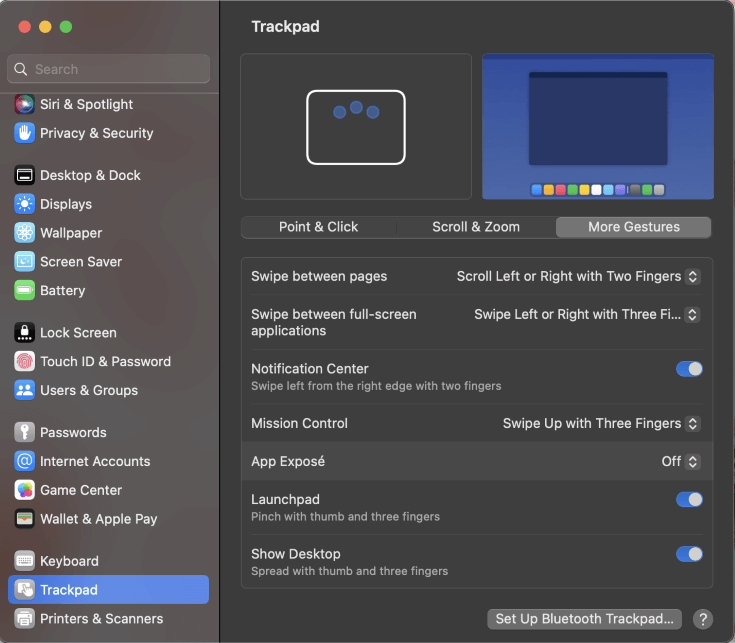Image resolution: width=735 pixels, height=643 pixels.
Task: Select the Desktop & Dock icon
Action: (x=25, y=175)
